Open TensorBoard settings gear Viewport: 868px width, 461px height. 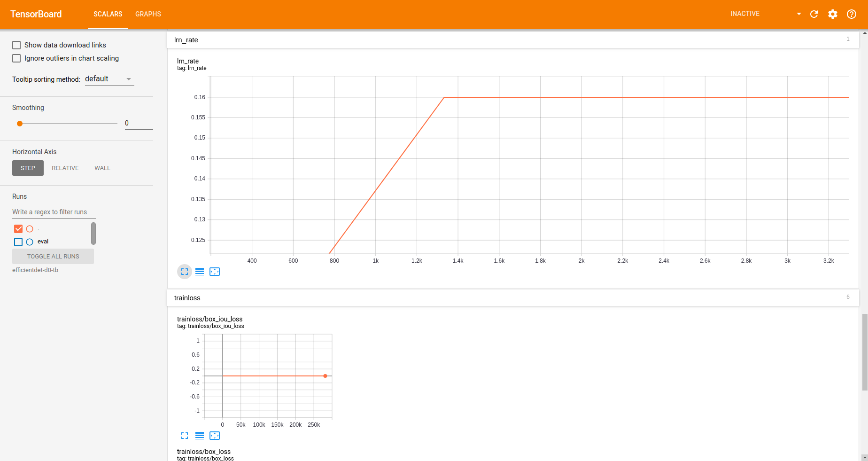click(x=833, y=14)
